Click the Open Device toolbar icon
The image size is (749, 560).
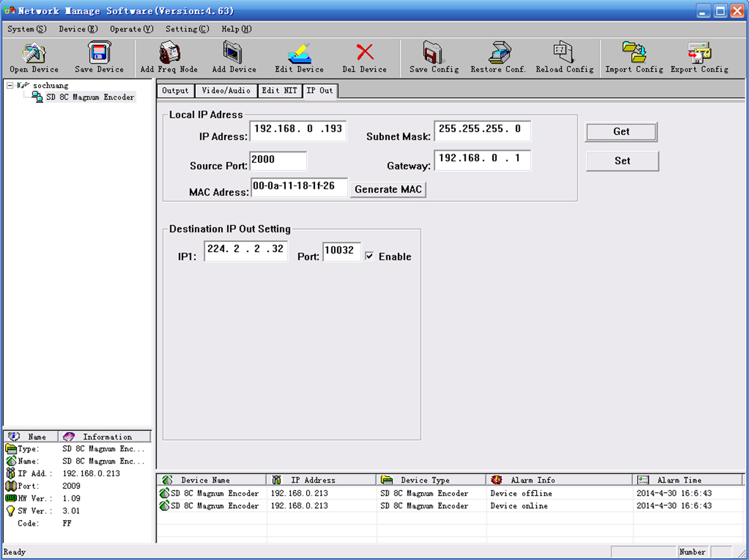pos(34,53)
